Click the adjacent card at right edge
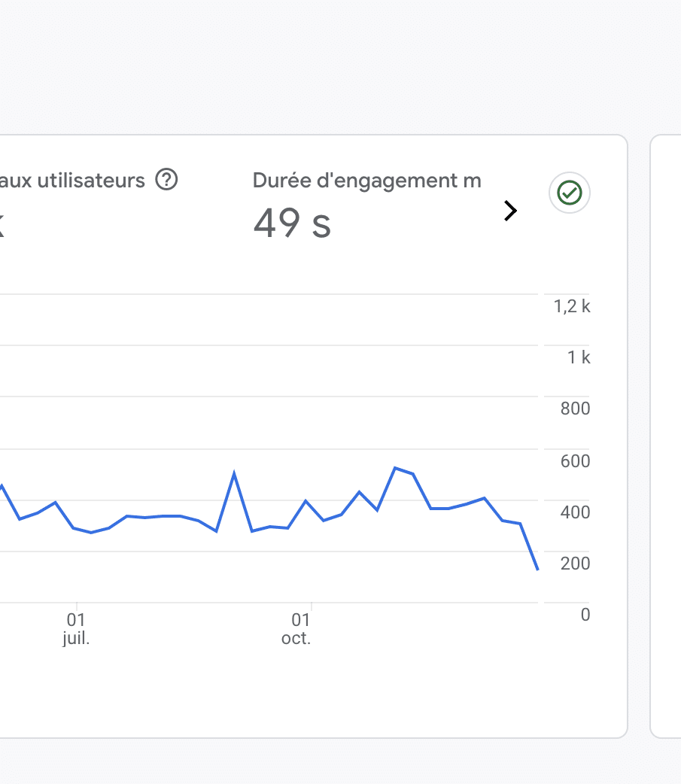This screenshot has width=681, height=784. 666,436
